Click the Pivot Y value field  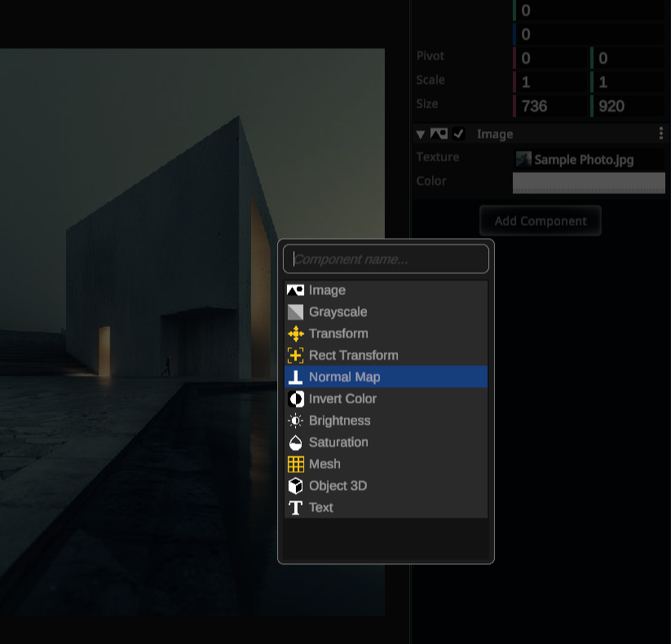tap(627, 58)
